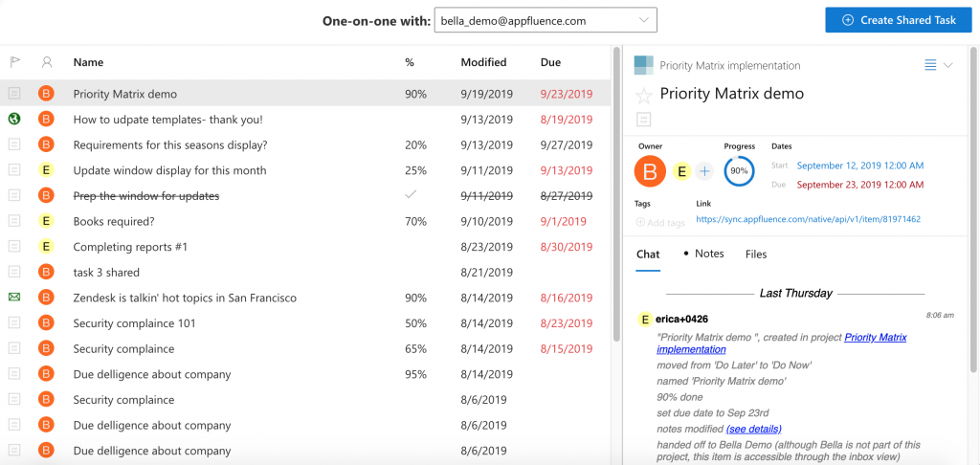980x465 pixels.
Task: Click the 8/16/2019 due date cell
Action: tap(567, 298)
